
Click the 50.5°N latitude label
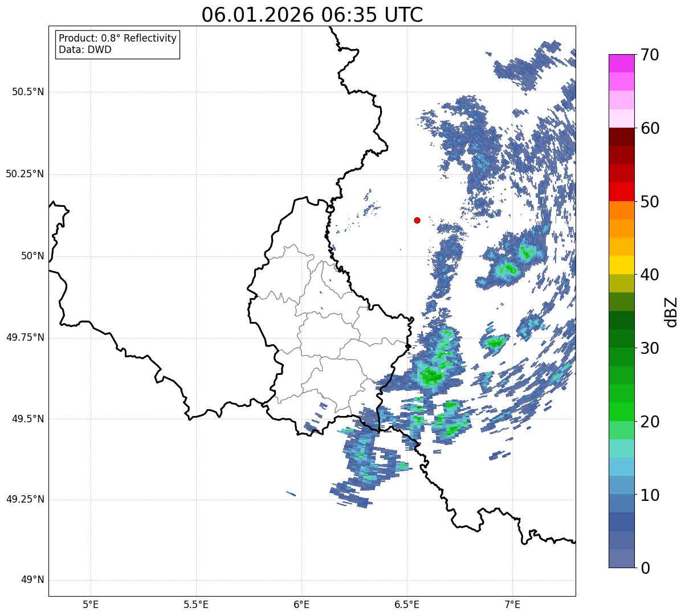point(28,92)
